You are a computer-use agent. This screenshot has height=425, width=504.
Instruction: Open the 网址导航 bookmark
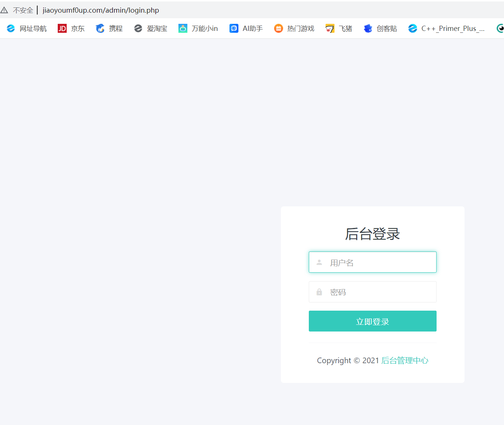[26, 28]
